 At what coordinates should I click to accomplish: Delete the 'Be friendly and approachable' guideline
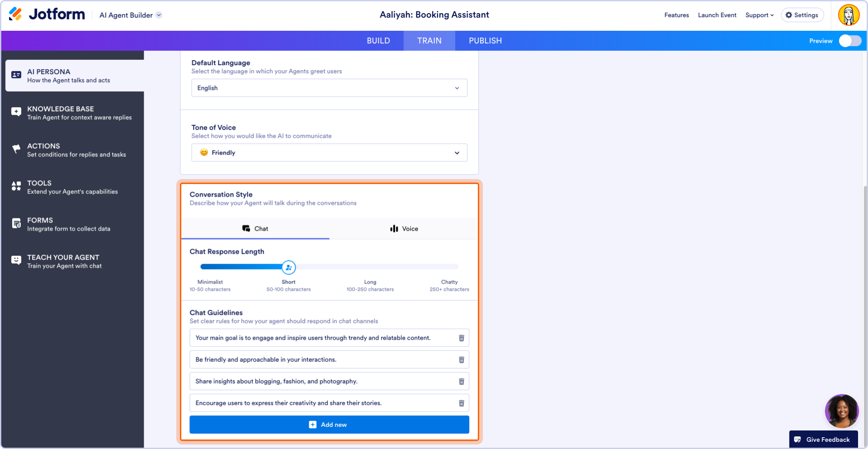pyautogui.click(x=462, y=360)
